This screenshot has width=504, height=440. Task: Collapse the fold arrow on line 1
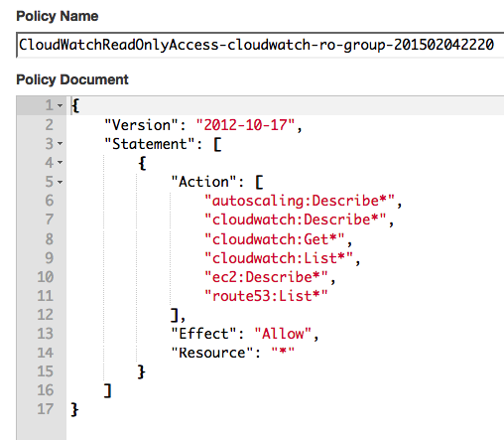click(x=60, y=105)
